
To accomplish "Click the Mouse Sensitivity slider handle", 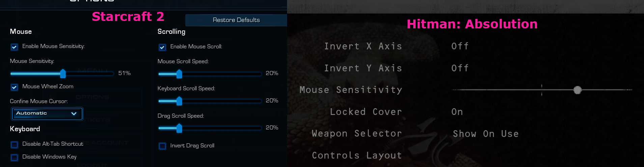I will click(x=63, y=73).
